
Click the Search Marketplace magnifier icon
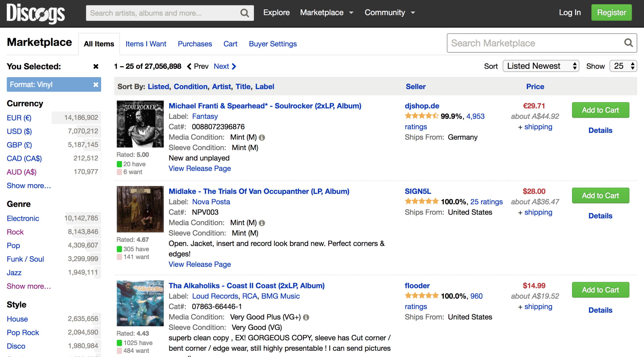[628, 43]
